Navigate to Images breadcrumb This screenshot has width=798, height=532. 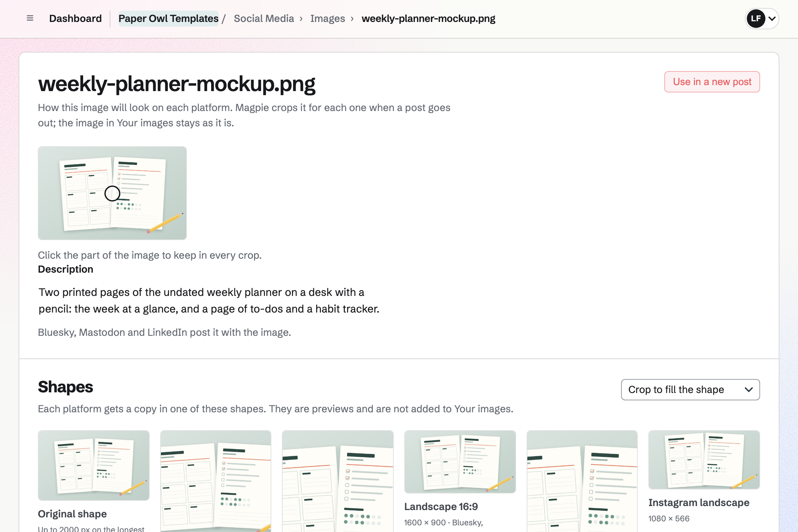tap(328, 18)
